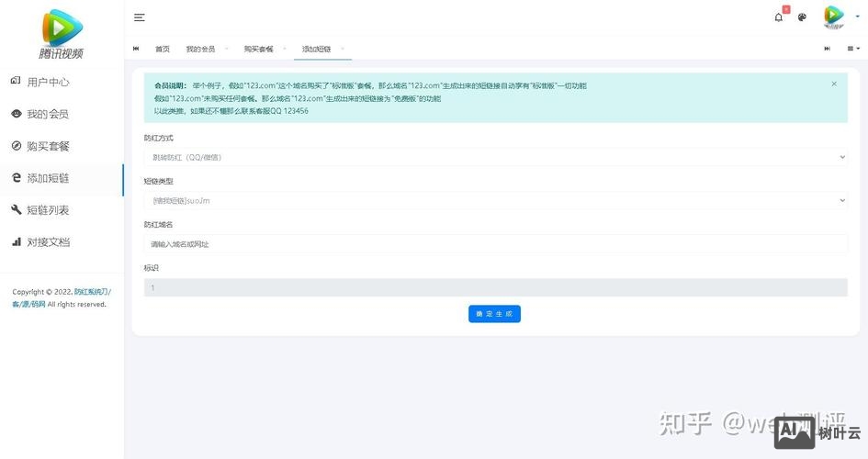This screenshot has height=459, width=868.
Task: Click the 腾讯视频 logo in sidebar
Action: coord(62,34)
